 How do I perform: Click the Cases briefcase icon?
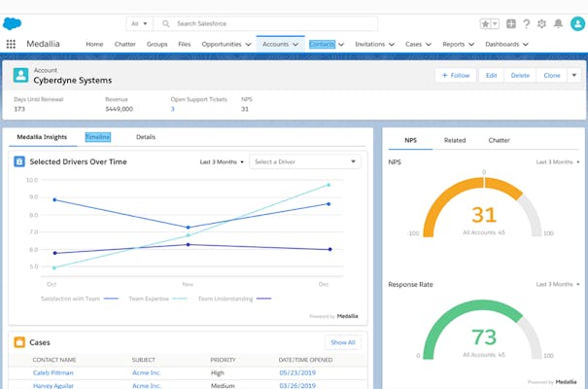(x=19, y=342)
